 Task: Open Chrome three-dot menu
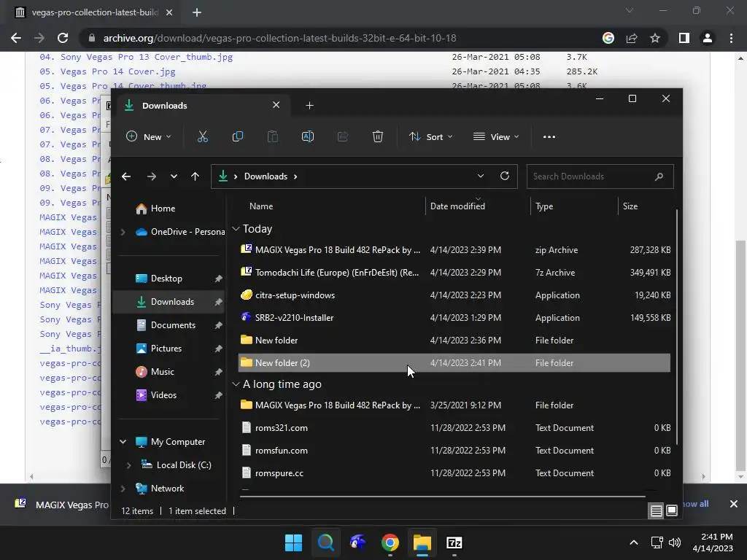point(731,38)
